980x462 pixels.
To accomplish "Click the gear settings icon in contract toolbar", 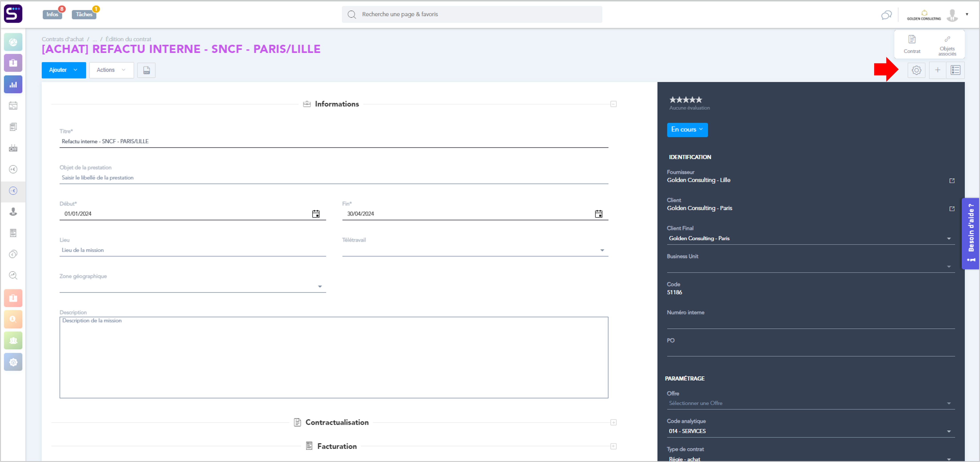I will [x=916, y=70].
